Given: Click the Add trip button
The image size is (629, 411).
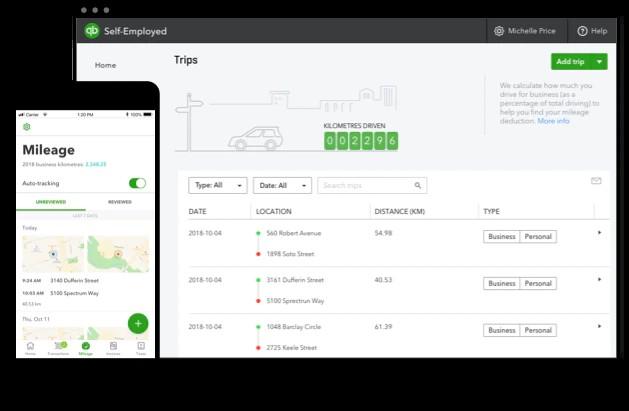Looking at the screenshot, I should coord(571,62).
